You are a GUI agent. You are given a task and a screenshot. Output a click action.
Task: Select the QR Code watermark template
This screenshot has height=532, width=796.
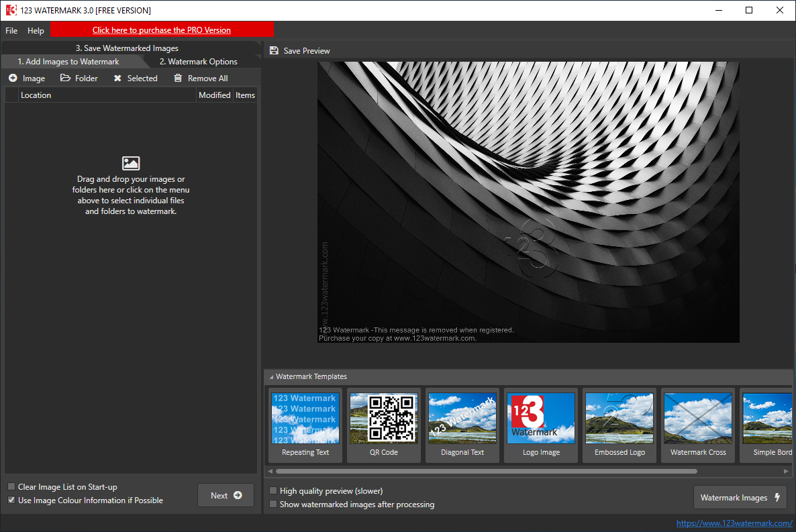(383, 418)
